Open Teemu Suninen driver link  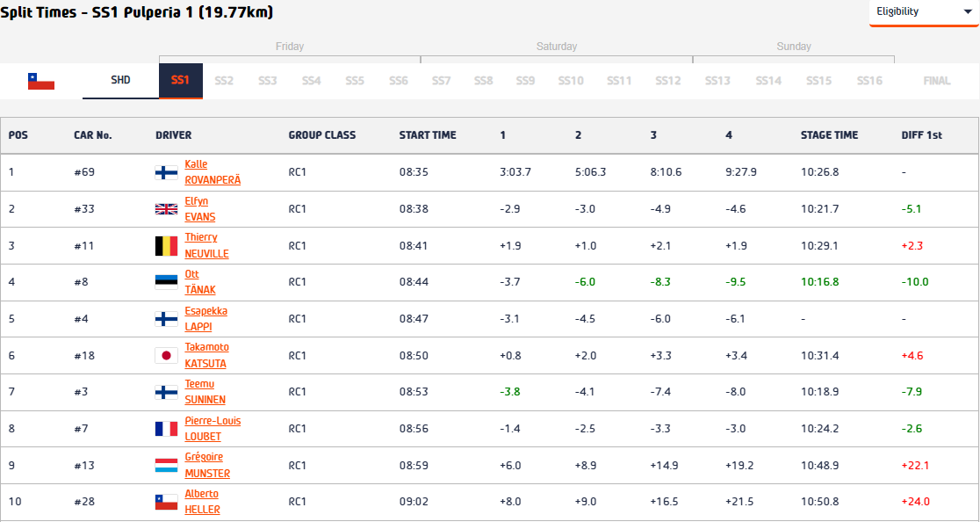click(x=205, y=392)
